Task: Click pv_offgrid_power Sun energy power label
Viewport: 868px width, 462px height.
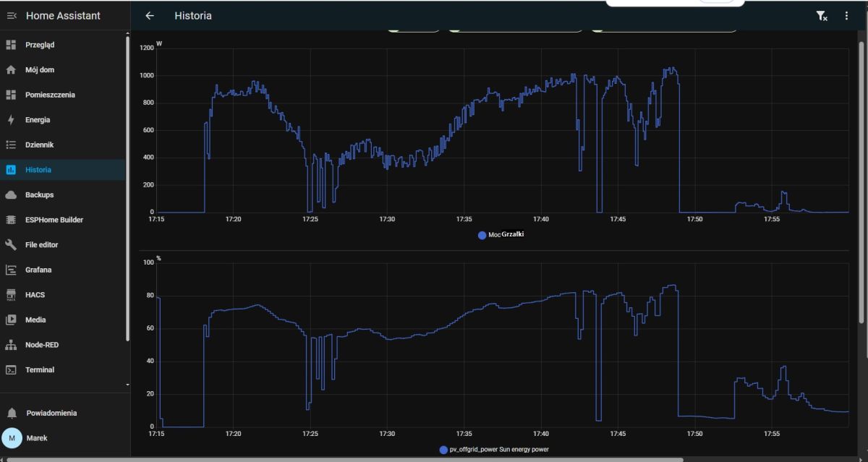Action: pos(498,450)
